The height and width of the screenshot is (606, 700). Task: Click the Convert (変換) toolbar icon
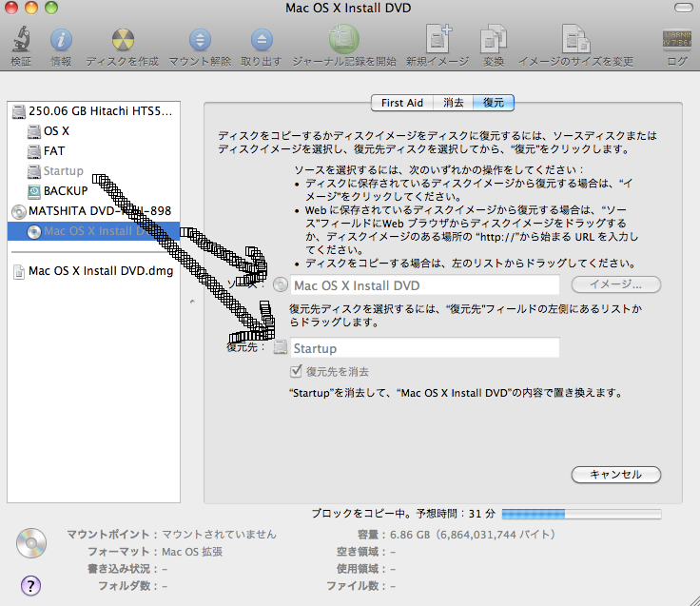[494, 39]
